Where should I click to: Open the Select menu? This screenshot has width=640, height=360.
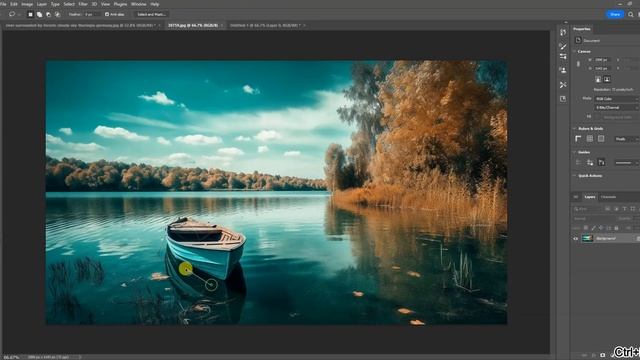(69, 4)
